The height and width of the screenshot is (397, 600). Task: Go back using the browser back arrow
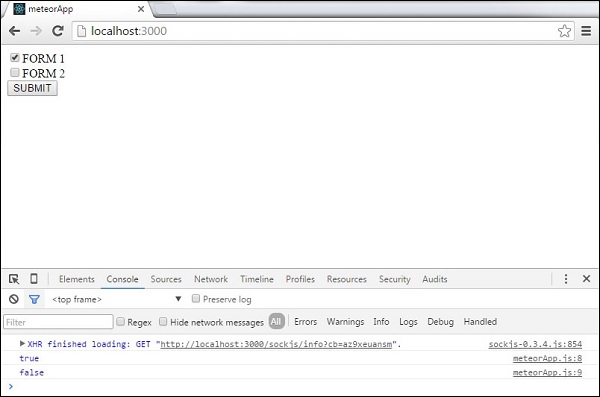15,31
